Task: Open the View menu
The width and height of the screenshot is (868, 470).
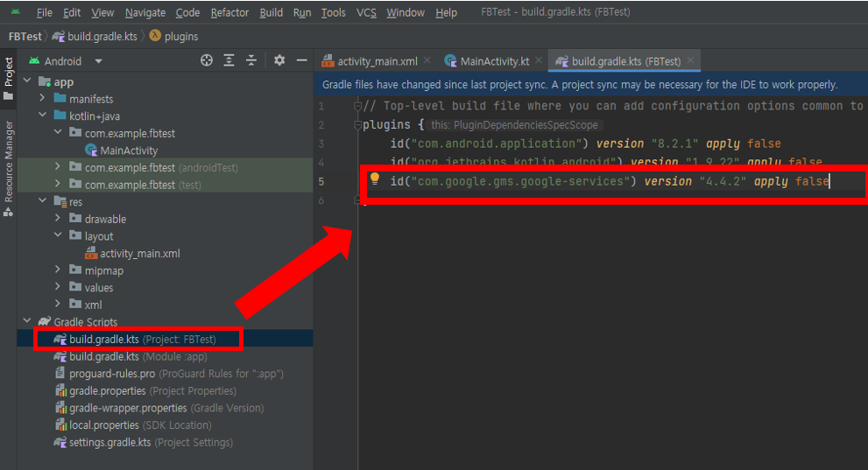Action: (x=102, y=12)
